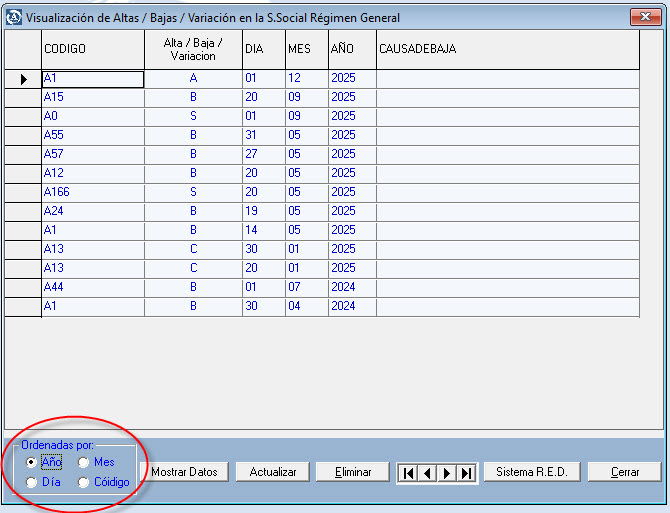Go to next record arrow

point(446,473)
